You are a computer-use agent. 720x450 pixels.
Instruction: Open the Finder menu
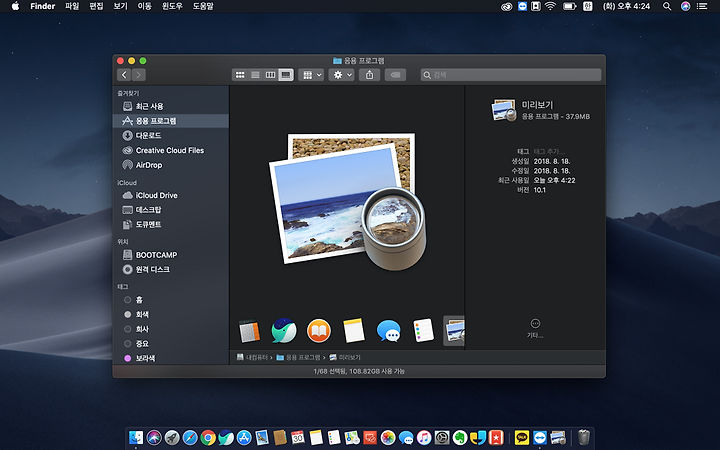42,6
